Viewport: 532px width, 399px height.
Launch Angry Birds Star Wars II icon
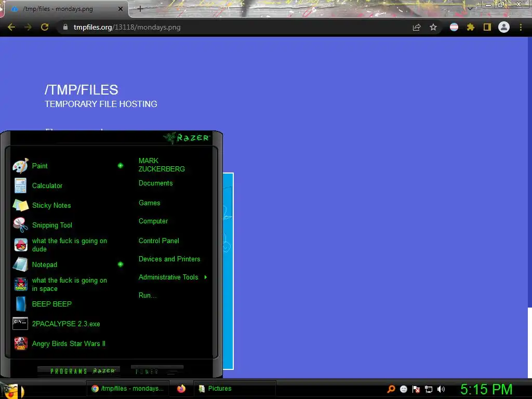coord(21,343)
